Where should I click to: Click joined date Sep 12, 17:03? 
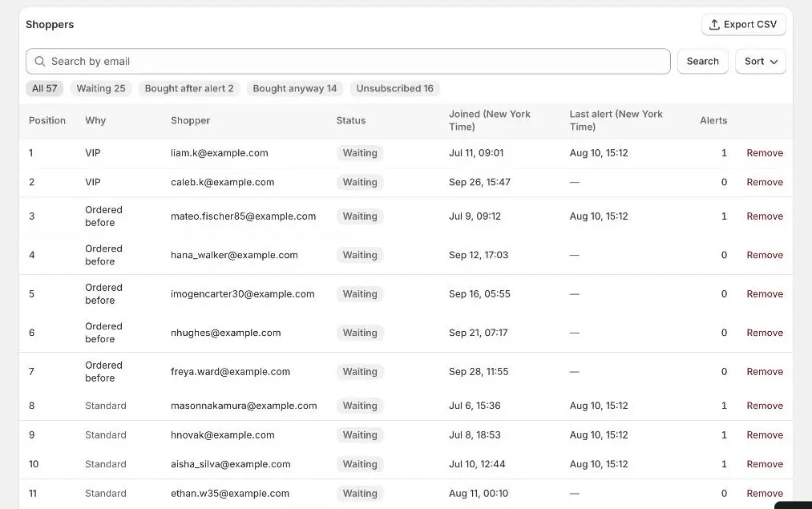click(479, 255)
